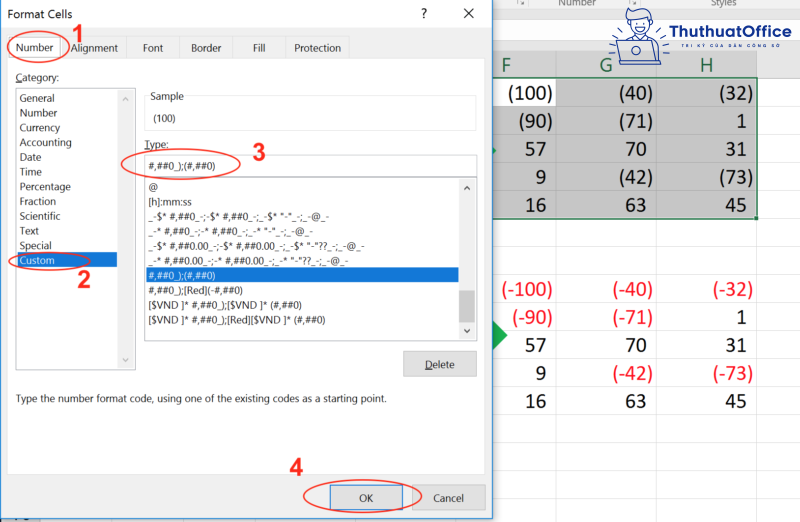Select _-$* #,##0.00 accounting format code
800x522 pixels.
click(302, 246)
